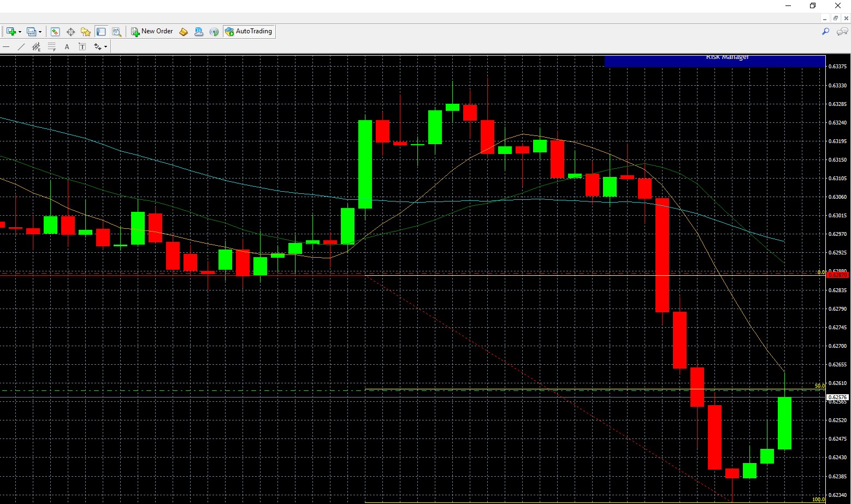Open MetaEditor yellow book icon

(184, 32)
